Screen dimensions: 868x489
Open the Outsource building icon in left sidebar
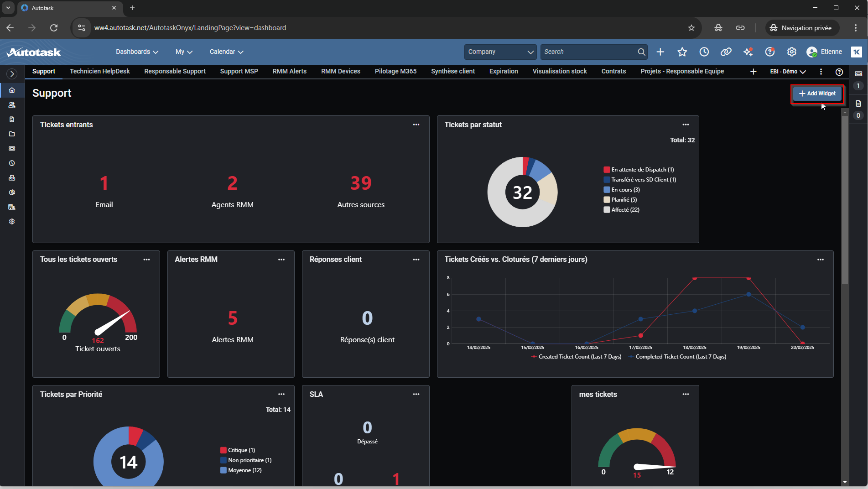point(12,207)
